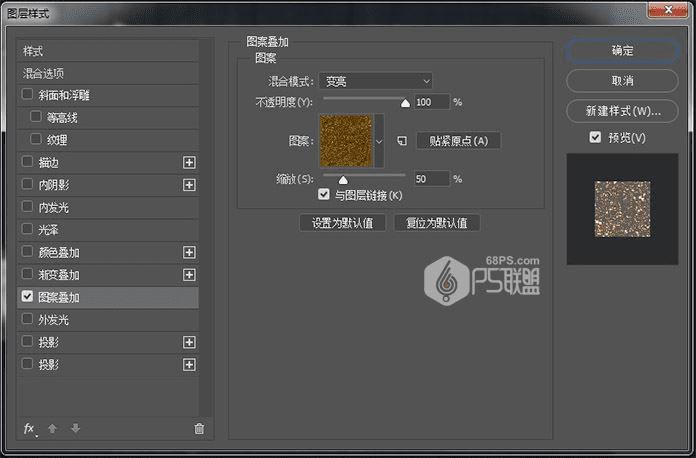Click 新建样式(W)... button

622,111
